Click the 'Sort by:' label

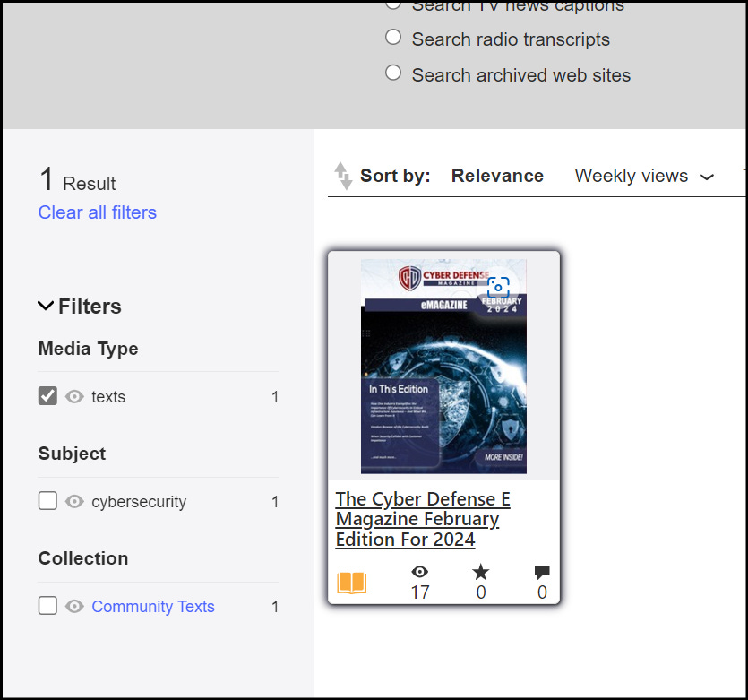click(395, 176)
